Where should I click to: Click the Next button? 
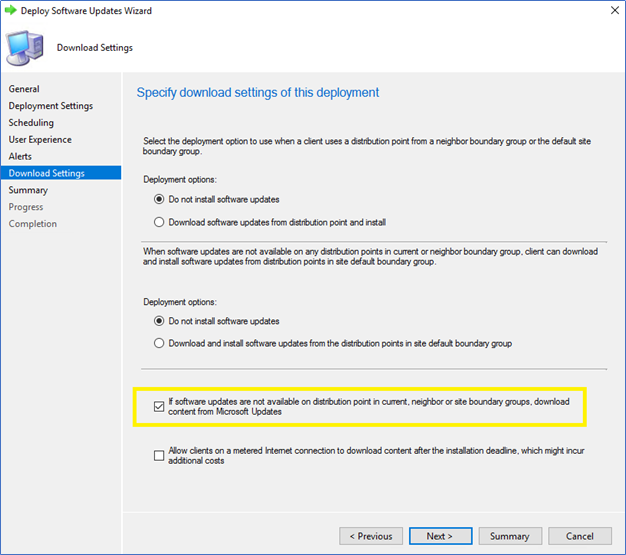coord(440,536)
